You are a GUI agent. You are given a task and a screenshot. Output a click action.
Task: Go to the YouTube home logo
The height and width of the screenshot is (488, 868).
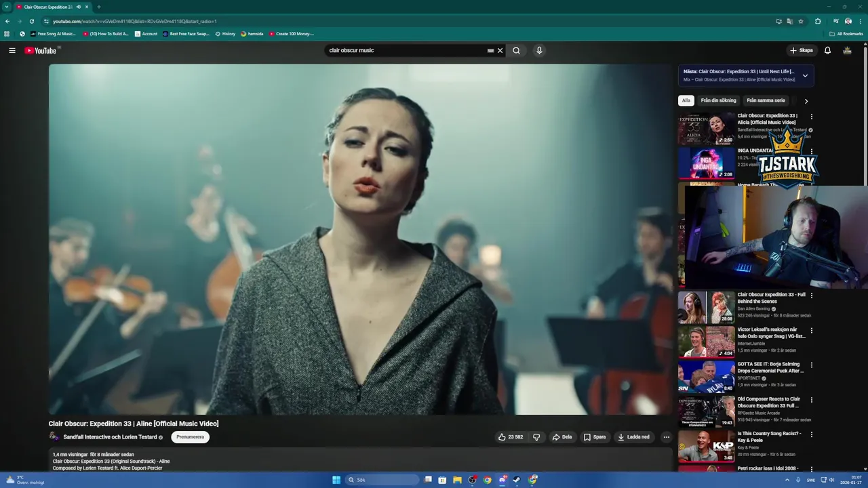tap(41, 51)
